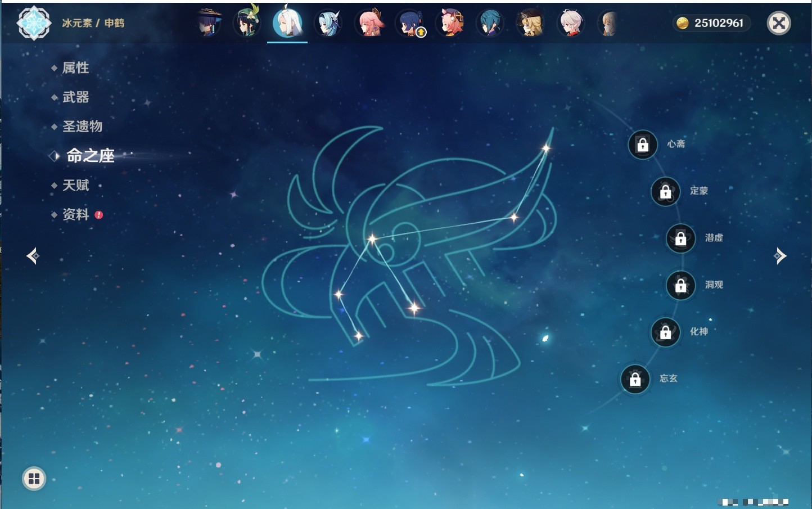812x509 pixels.
Task: Click the crane constellation artwork
Action: pyautogui.click(x=409, y=256)
